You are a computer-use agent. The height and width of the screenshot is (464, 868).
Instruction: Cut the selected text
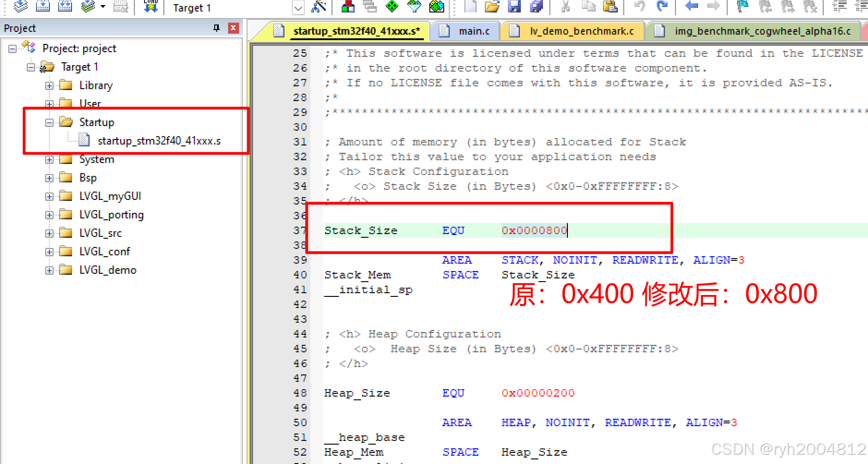[567, 7]
